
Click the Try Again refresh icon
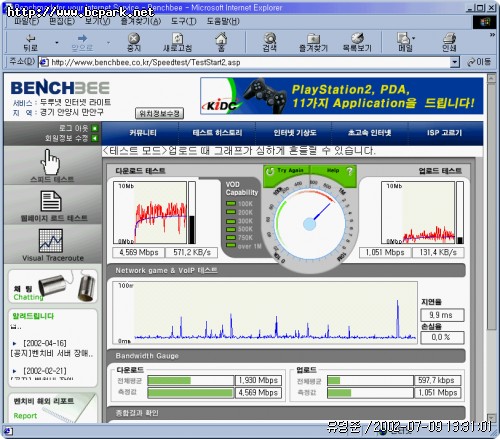(x=269, y=171)
